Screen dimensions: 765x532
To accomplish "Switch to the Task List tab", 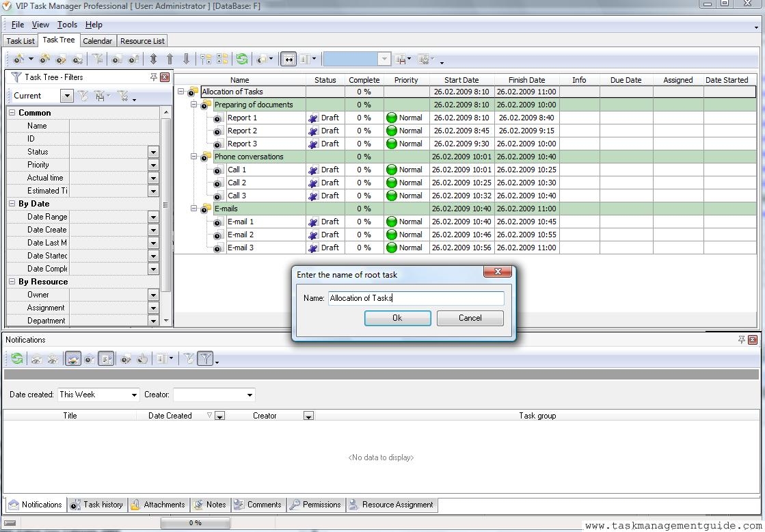I will pos(21,41).
